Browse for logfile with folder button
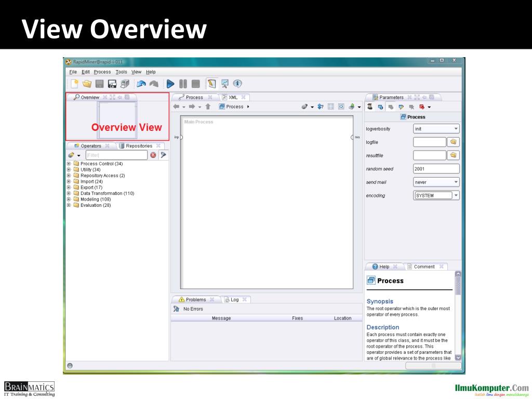The height and width of the screenshot is (399, 532). click(x=453, y=142)
